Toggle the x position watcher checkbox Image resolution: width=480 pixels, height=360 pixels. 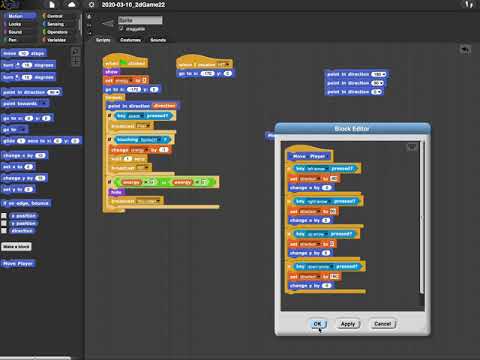4,216
